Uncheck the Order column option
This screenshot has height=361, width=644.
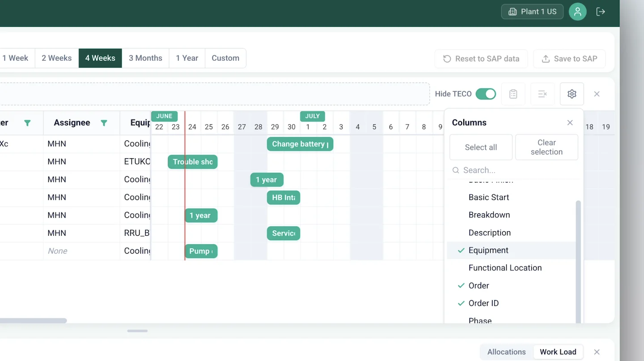(x=511, y=286)
